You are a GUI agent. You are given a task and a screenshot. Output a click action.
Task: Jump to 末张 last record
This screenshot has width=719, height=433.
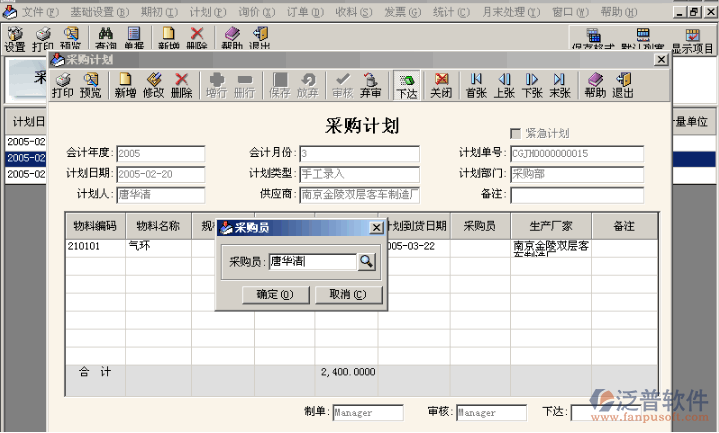pos(559,85)
